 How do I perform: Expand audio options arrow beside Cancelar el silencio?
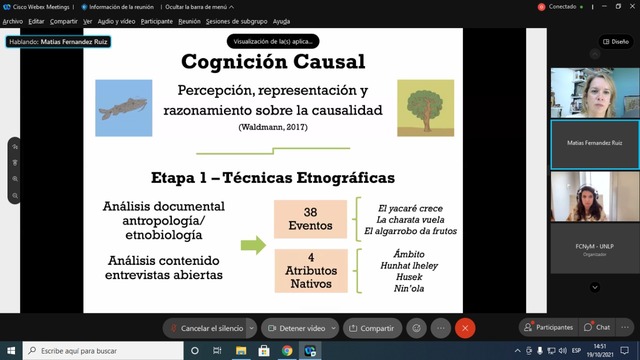252,328
